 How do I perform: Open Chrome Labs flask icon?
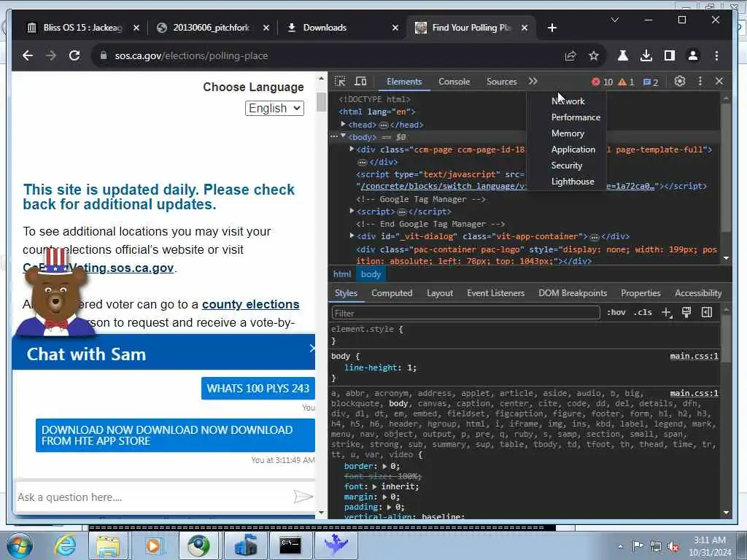point(623,55)
